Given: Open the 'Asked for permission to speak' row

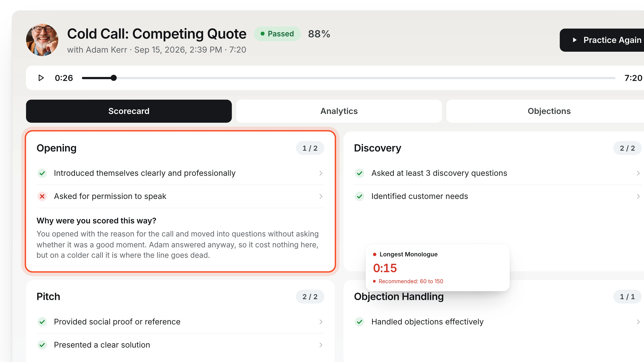Looking at the screenshot, I should point(180,196).
